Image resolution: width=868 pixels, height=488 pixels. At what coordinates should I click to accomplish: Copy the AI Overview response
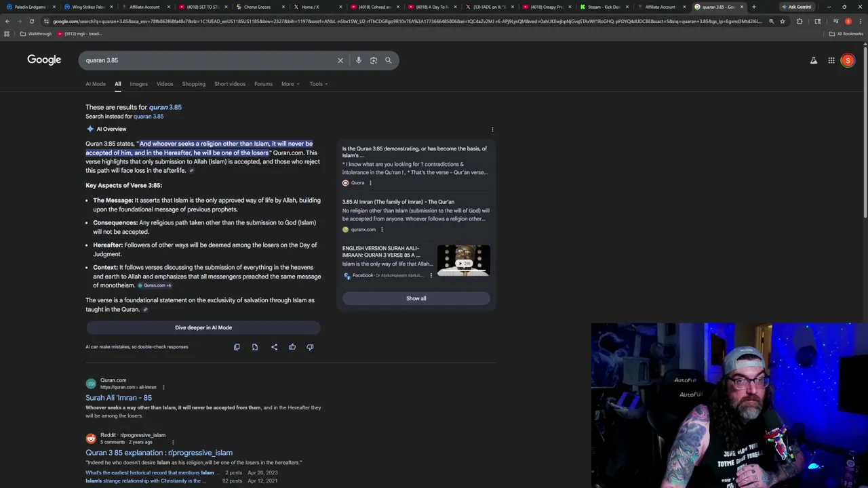pyautogui.click(x=237, y=347)
